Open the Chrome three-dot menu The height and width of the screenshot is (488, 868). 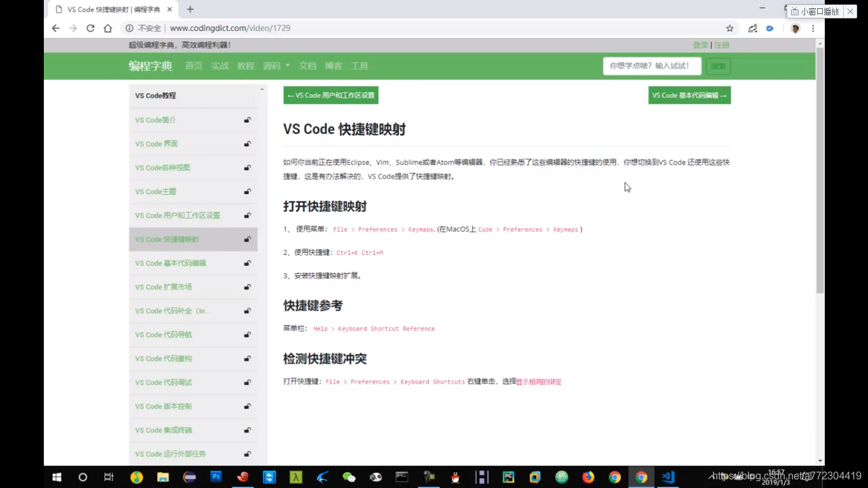point(813,28)
